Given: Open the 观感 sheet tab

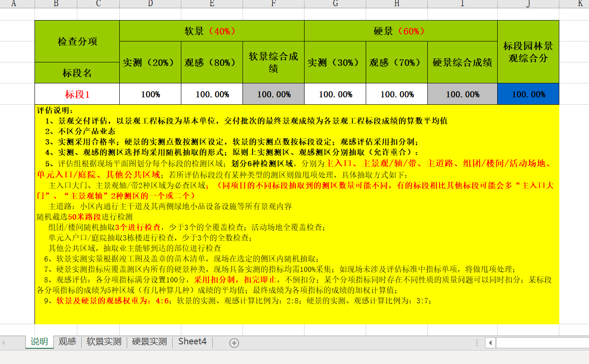Looking at the screenshot, I should [67, 342].
